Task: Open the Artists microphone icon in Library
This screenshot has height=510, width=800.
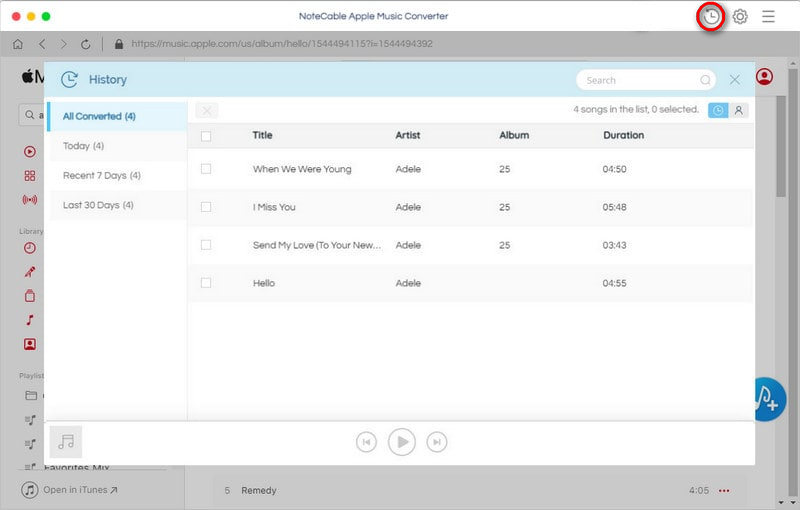Action: tap(30, 272)
